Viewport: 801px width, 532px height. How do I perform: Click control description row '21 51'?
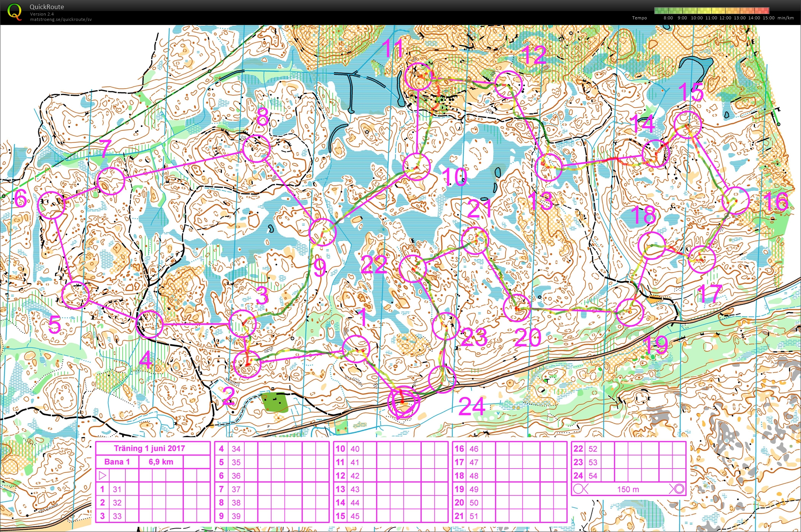[510, 516]
